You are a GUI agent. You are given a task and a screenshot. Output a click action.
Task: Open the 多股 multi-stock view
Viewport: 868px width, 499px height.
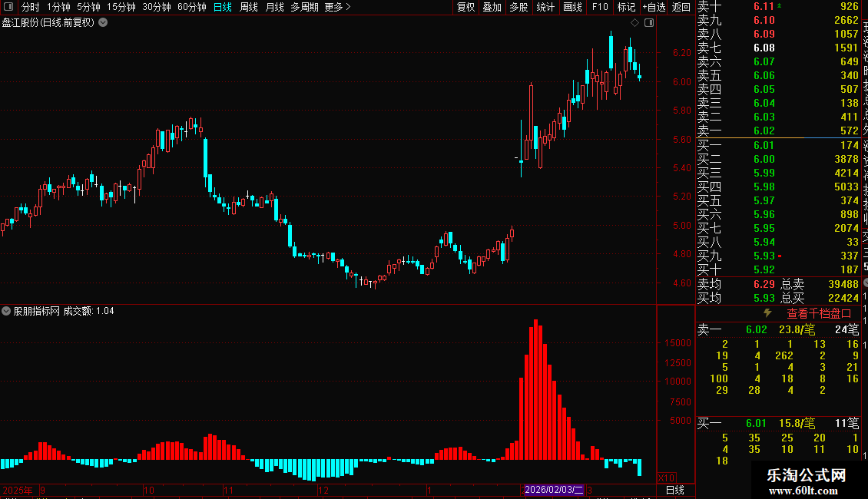pyautogui.click(x=518, y=7)
